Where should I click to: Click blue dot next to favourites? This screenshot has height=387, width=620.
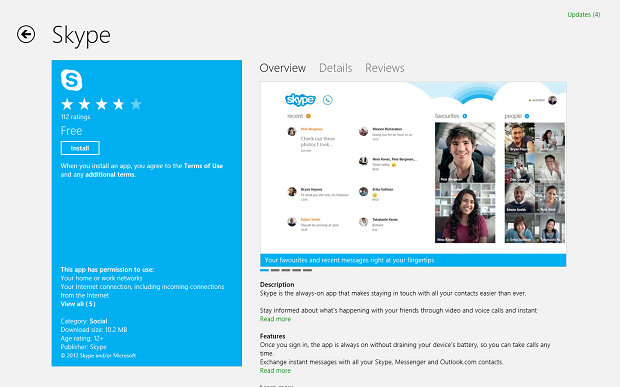465,116
